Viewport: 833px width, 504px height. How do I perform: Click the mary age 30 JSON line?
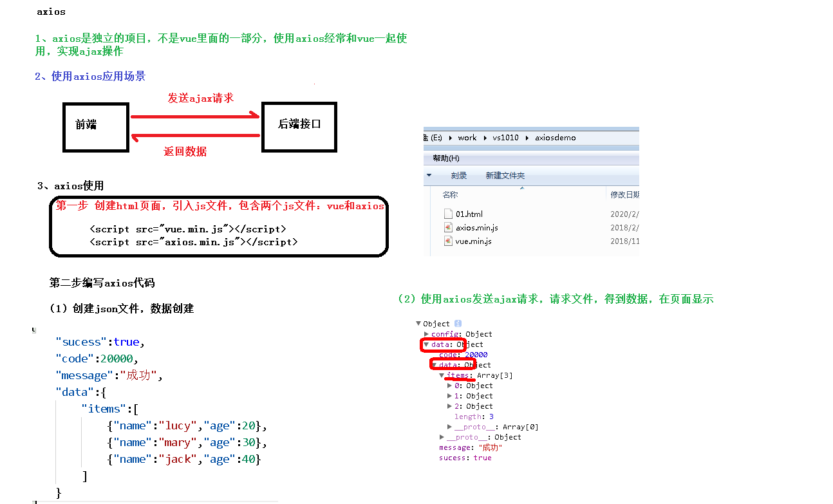point(186,442)
